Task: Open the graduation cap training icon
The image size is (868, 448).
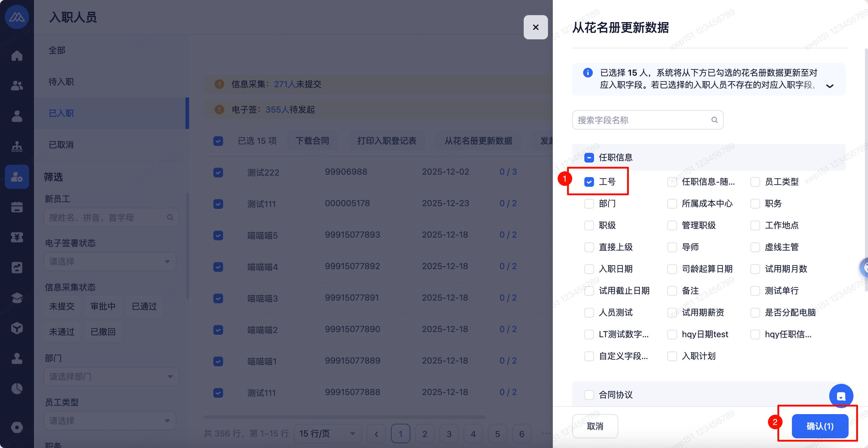Action: coord(17,298)
